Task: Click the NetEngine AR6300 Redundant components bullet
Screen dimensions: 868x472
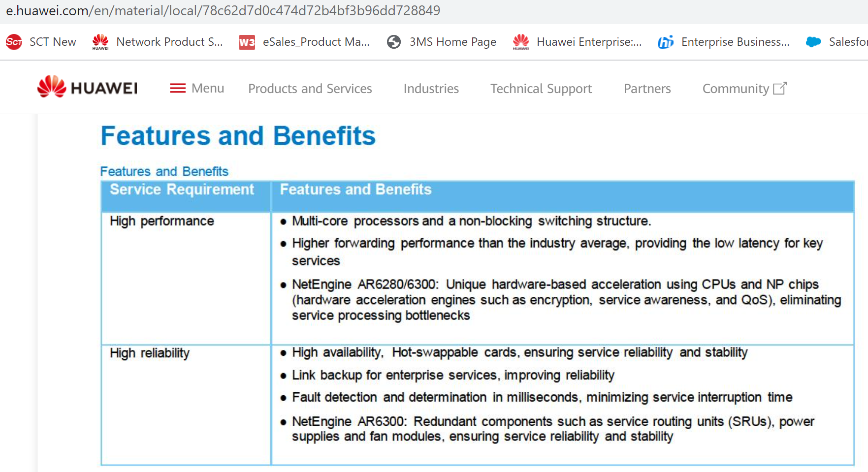Action: pos(553,429)
